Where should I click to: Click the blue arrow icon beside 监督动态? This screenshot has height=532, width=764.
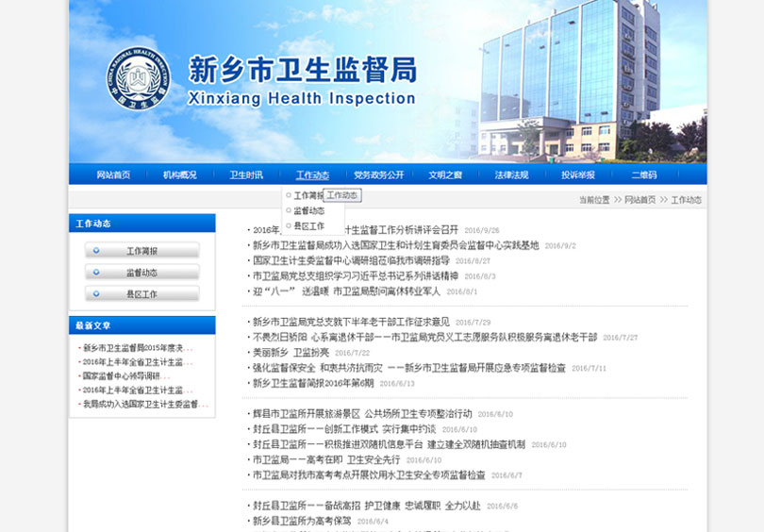pos(97,273)
